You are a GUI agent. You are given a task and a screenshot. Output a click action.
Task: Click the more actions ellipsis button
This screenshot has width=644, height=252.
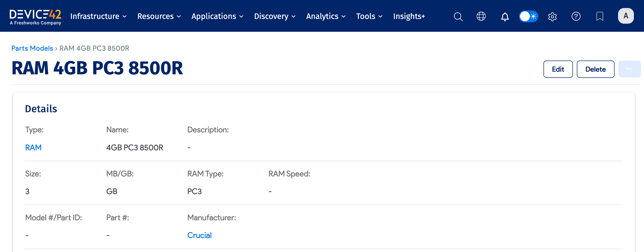pyautogui.click(x=629, y=69)
